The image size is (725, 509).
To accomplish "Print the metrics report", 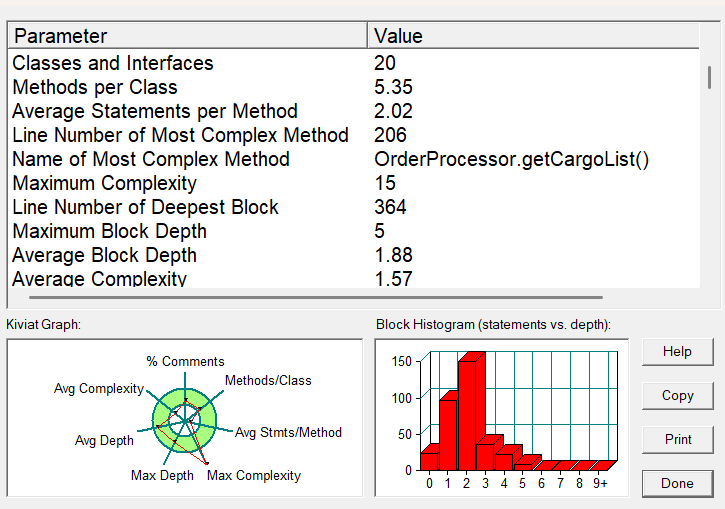I will (x=677, y=439).
